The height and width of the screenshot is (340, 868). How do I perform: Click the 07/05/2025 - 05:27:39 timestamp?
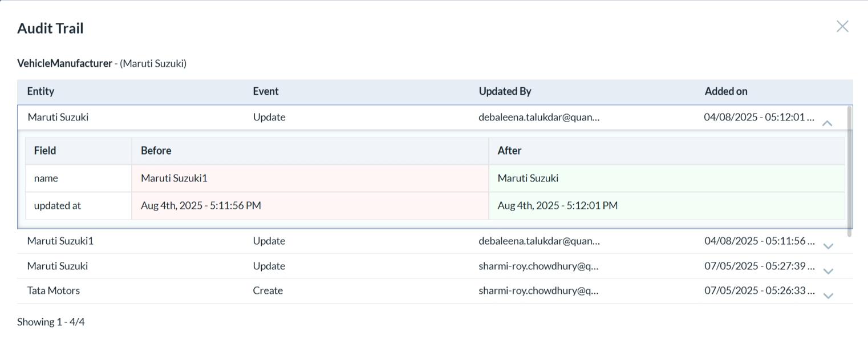point(759,266)
